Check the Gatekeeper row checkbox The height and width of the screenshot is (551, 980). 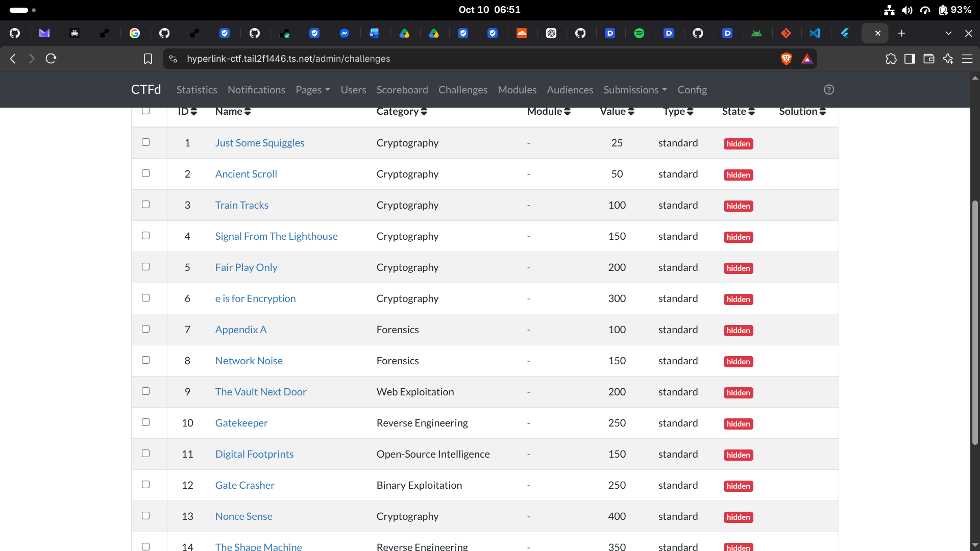point(146,422)
